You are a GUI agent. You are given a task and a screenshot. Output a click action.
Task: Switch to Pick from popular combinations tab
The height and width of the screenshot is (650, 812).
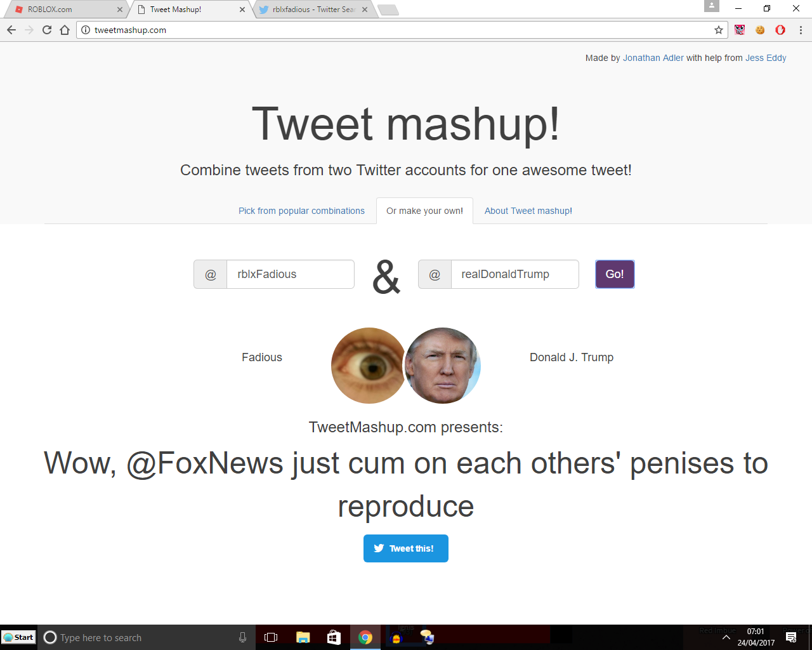[x=301, y=211]
